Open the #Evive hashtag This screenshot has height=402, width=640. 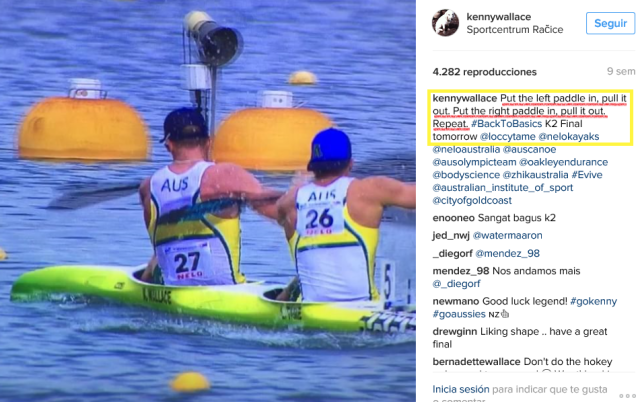coord(587,175)
